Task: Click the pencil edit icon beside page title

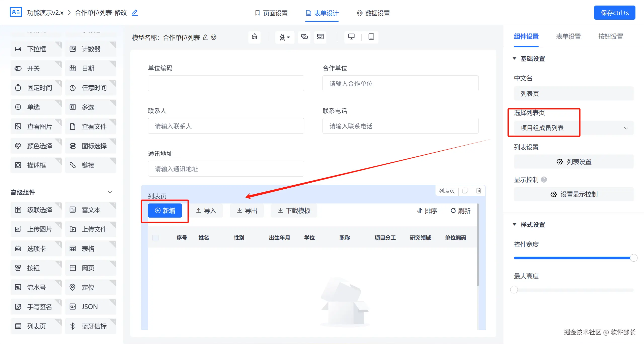Action: (x=135, y=13)
